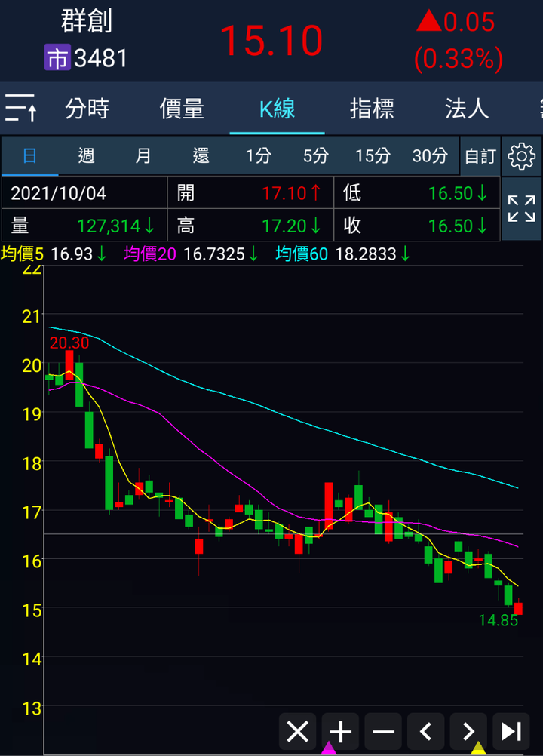The width and height of the screenshot is (543, 756).
Task: Tap price change 0.05 (0.33%)
Action: point(459,41)
